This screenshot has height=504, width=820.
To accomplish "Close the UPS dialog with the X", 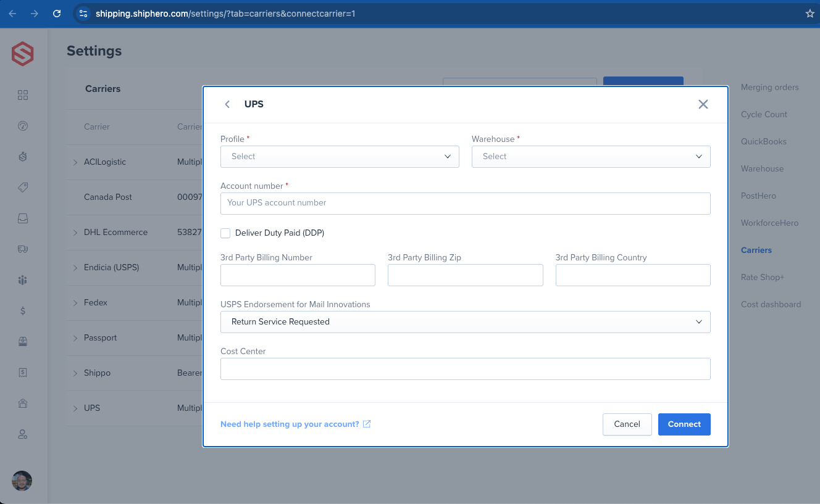I will coord(703,104).
